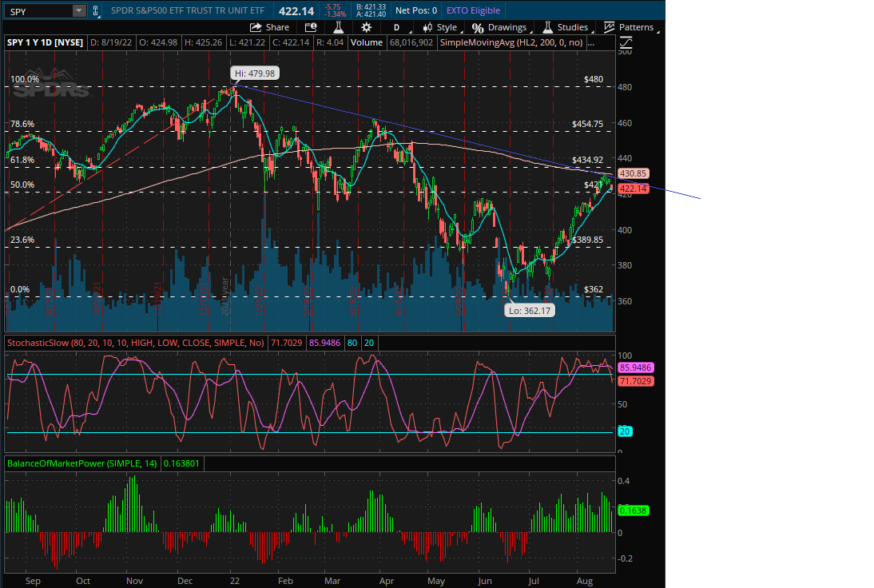The image size is (874, 588).
Task: Click the A: 421.40 ask quote
Action: (371, 14)
